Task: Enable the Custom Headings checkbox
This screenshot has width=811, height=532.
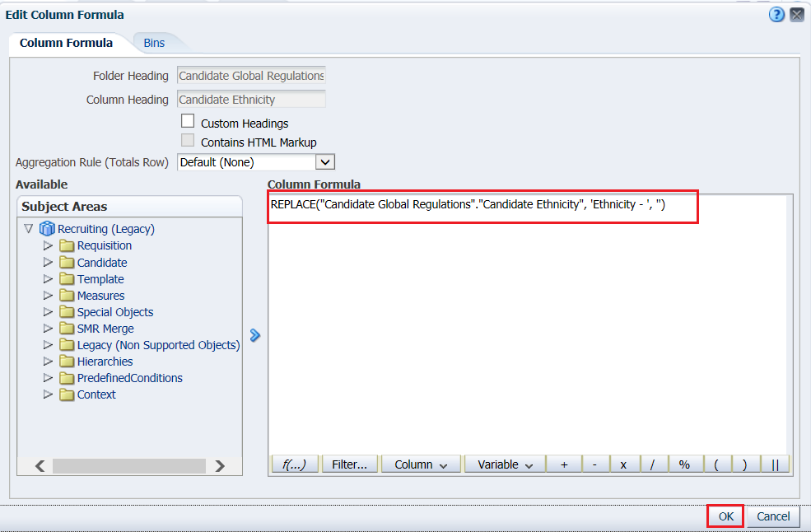Action: [188, 121]
